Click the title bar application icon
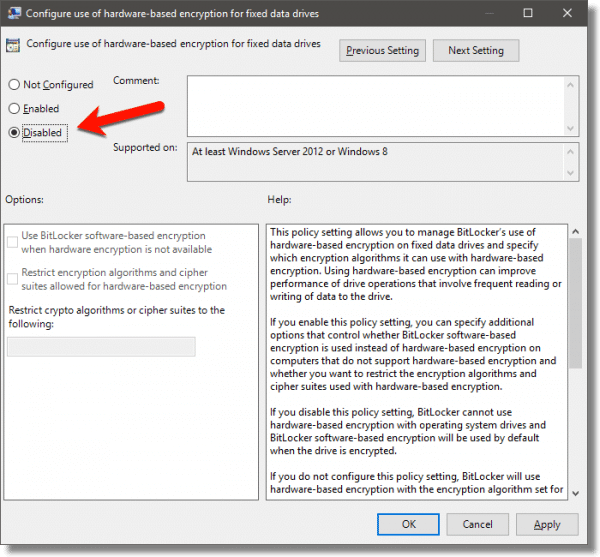 (x=14, y=13)
